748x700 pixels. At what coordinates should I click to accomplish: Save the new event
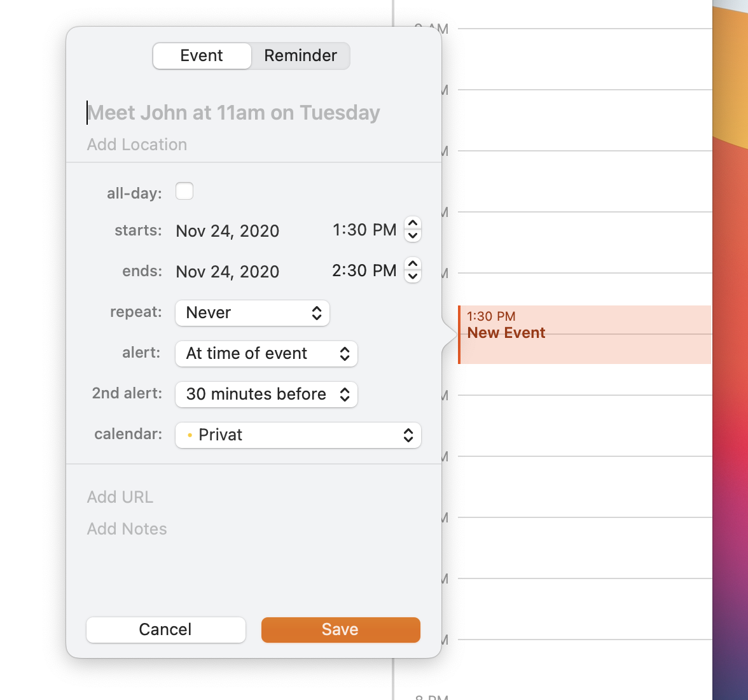(341, 630)
